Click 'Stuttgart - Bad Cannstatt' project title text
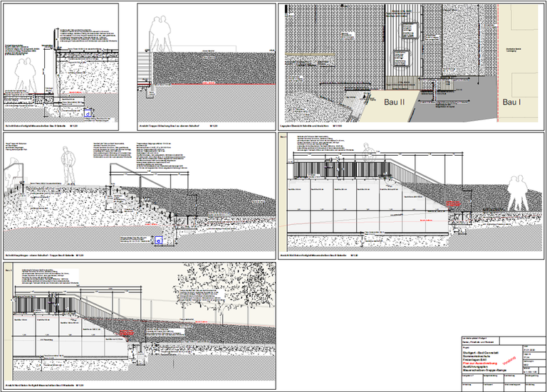This screenshot has width=547, height=392. (480, 351)
